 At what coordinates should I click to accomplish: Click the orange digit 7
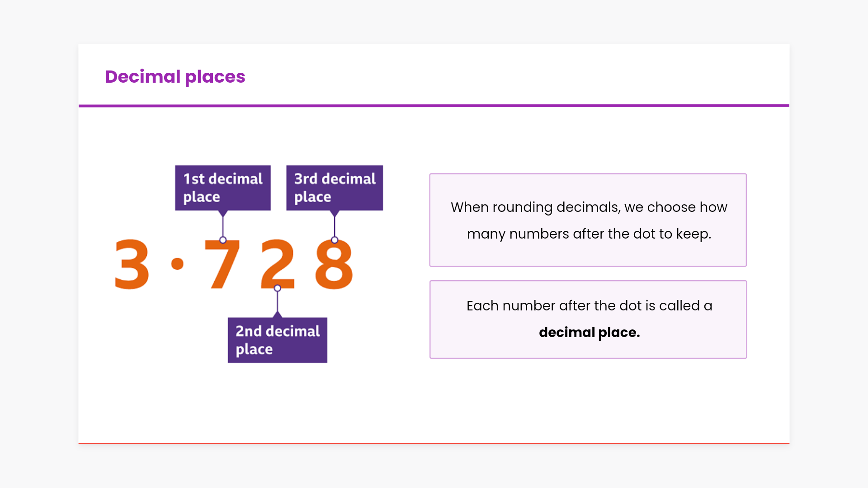pos(222,267)
